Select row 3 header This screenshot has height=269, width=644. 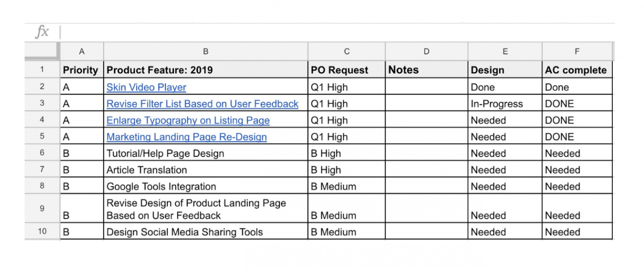point(42,103)
